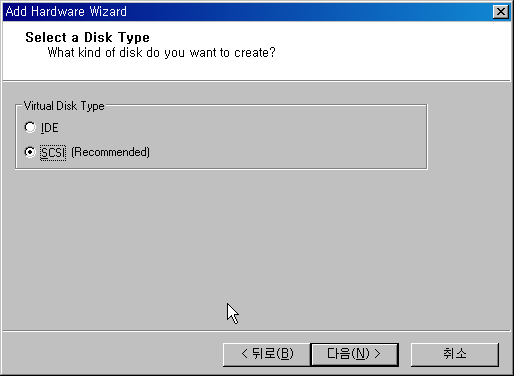Click the right arrow on the next button
514x376 pixels.
point(377,354)
